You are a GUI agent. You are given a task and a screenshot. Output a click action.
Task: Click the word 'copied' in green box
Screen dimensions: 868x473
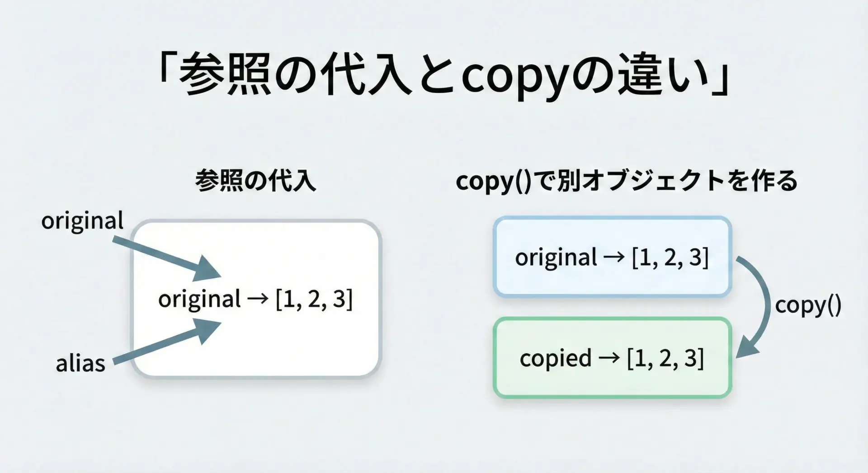[556, 358]
